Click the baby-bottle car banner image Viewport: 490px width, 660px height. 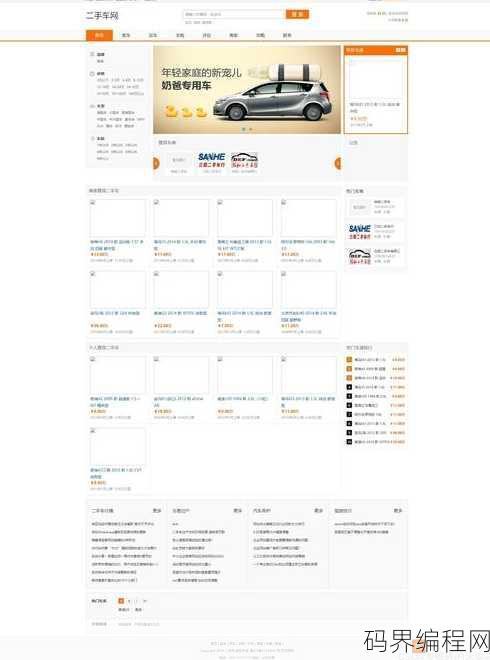pos(247,90)
